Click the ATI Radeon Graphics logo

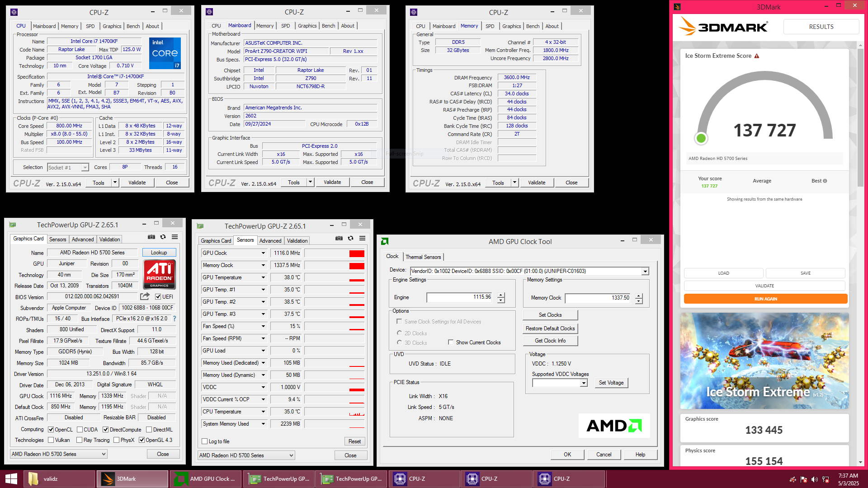[159, 274]
